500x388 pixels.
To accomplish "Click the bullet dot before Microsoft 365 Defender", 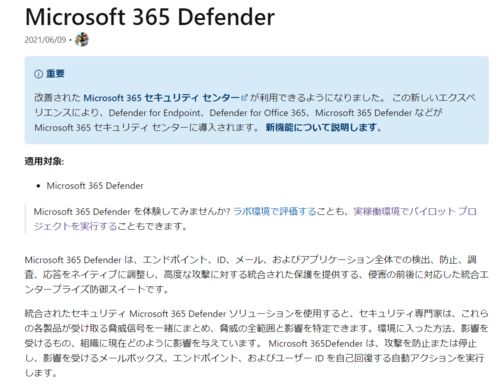I will [39, 186].
